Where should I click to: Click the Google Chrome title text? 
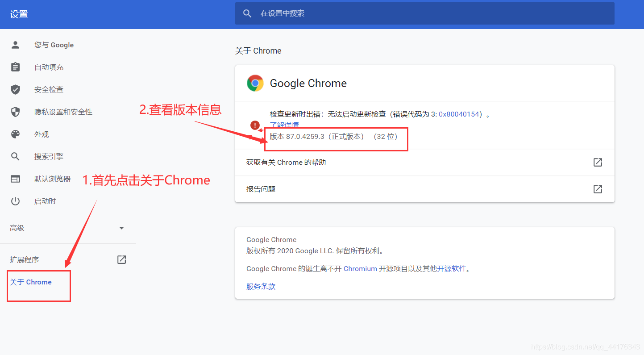pos(308,84)
